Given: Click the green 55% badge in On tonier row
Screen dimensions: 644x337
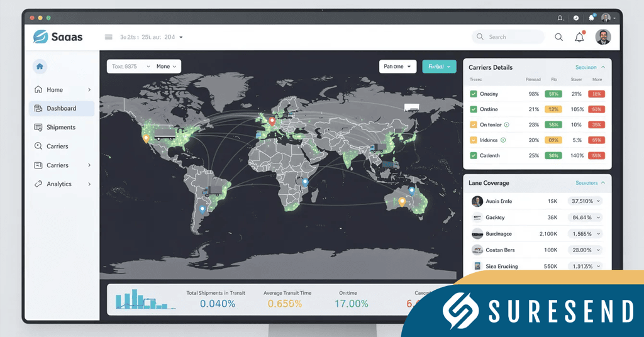Looking at the screenshot, I should pos(553,124).
